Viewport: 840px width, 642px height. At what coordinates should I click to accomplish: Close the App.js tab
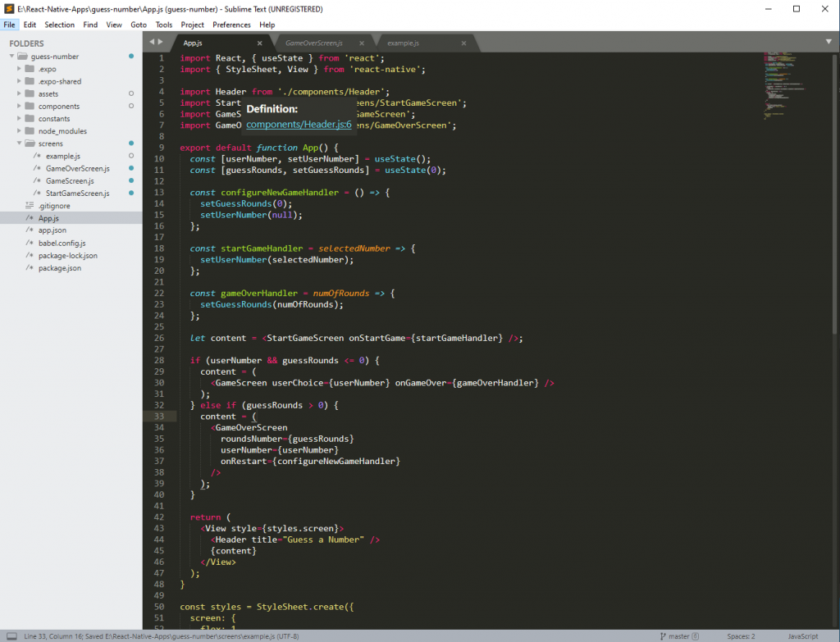pos(260,43)
